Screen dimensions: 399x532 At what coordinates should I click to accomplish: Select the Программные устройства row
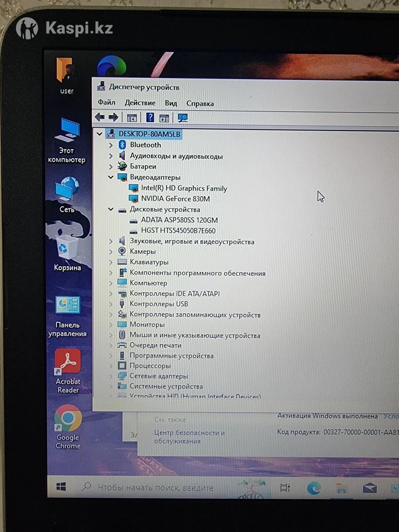pos(172,356)
